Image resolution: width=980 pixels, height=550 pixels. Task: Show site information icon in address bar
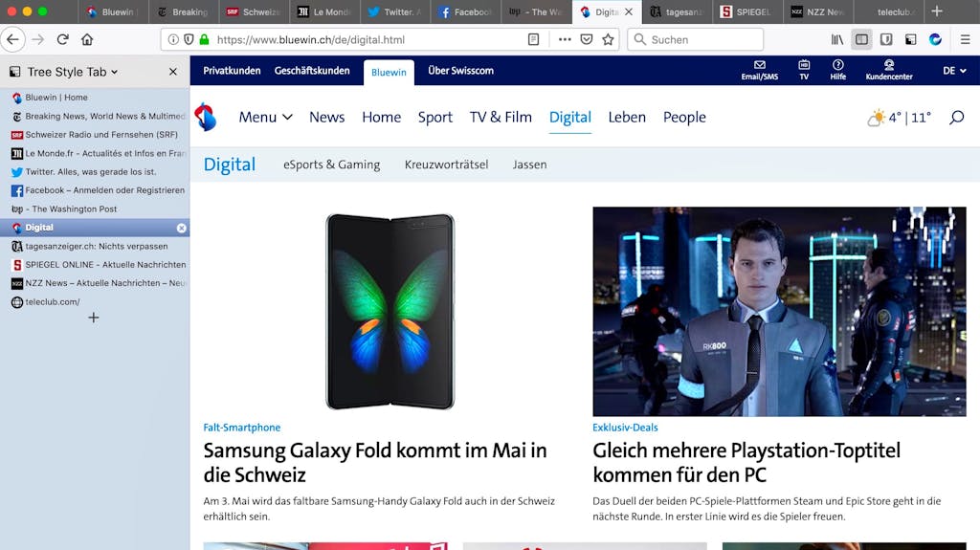click(x=173, y=39)
